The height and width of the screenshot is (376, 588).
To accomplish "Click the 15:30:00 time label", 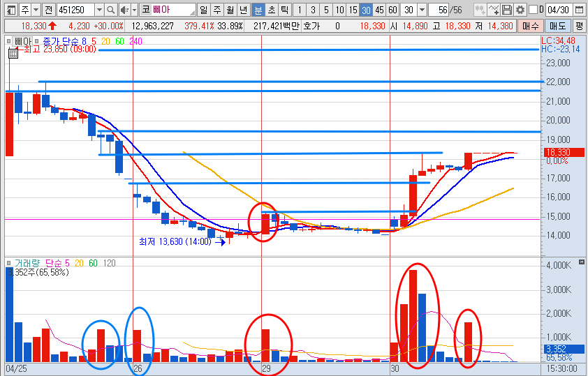I will tap(561, 368).
